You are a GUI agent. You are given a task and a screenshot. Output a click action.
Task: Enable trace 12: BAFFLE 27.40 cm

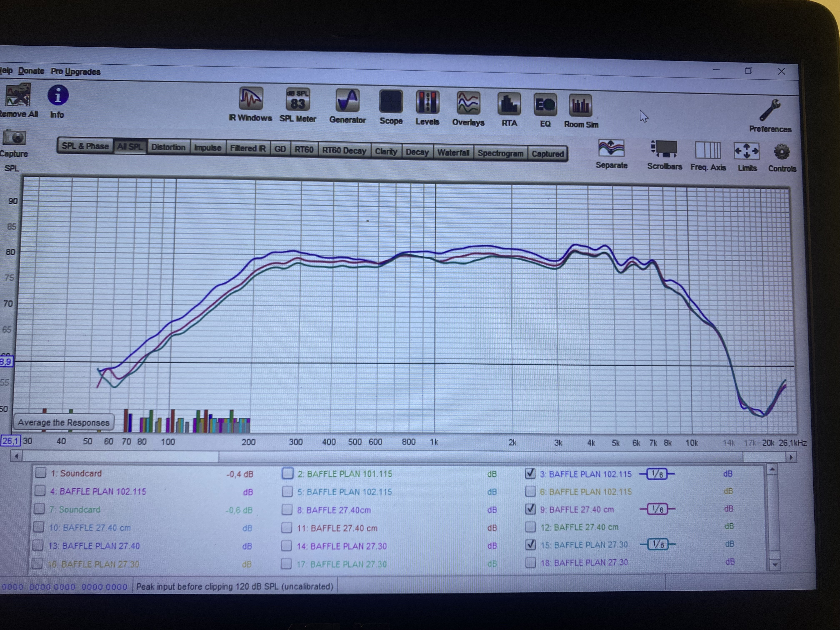(x=530, y=527)
